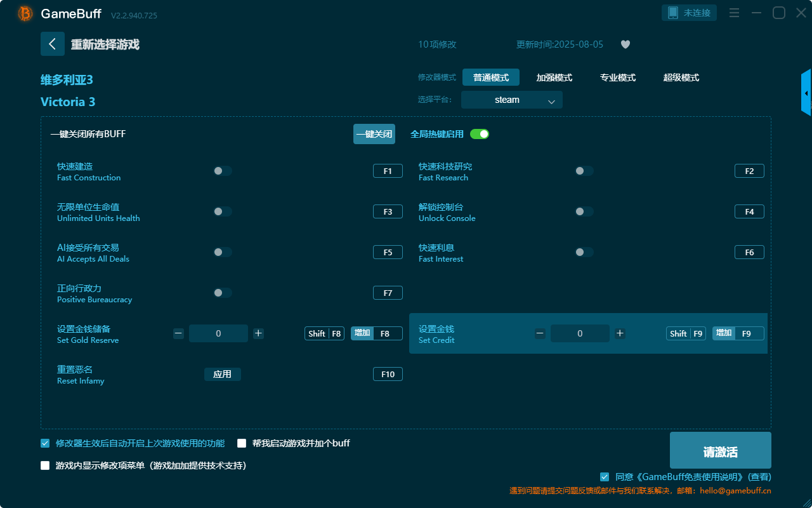Viewport: 812px width, 508px height.
Task: Click 增加 F9 hotkey button
Action: point(738,333)
